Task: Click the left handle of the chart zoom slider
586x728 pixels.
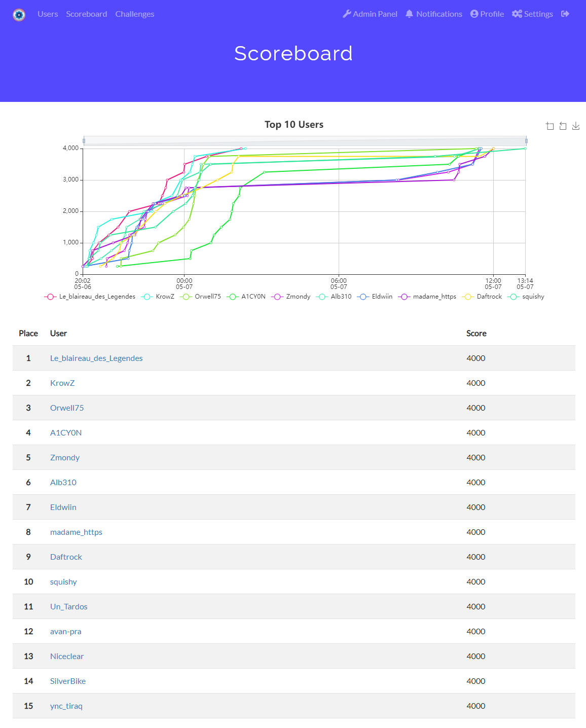Action: click(x=84, y=140)
